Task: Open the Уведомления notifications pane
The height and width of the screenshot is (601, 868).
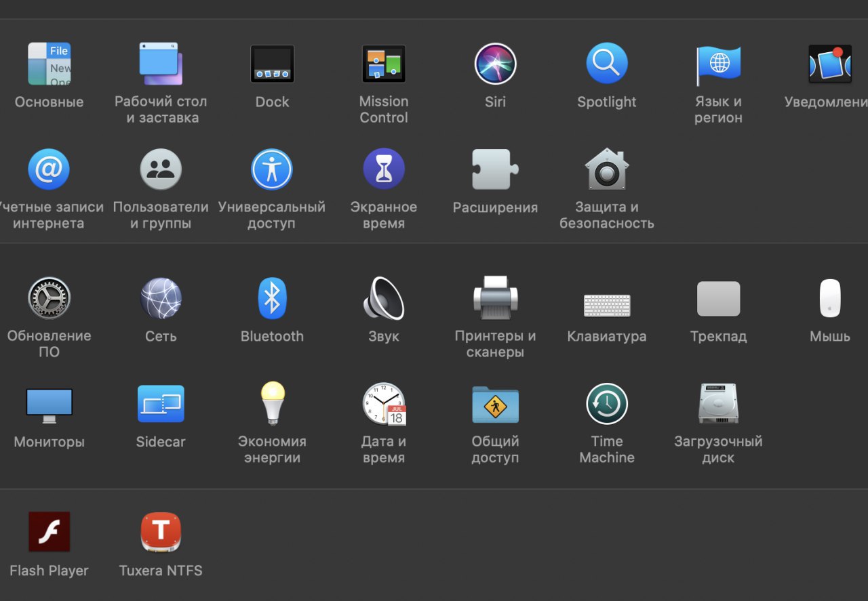Action: (830, 64)
